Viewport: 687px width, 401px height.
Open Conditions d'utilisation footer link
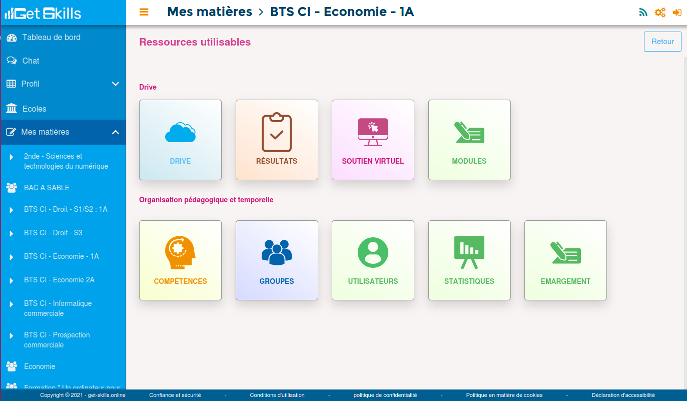point(277,395)
